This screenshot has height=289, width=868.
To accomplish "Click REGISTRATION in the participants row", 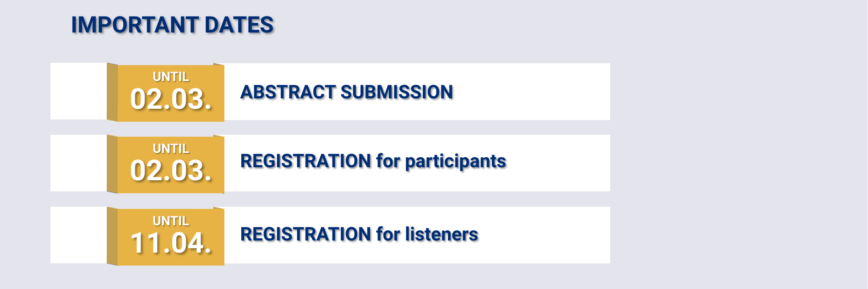I will click(x=306, y=161).
